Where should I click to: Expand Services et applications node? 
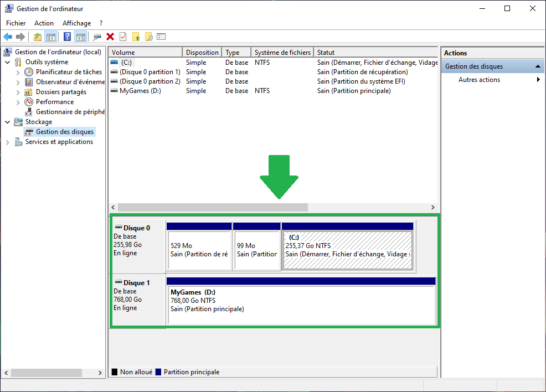[8, 142]
